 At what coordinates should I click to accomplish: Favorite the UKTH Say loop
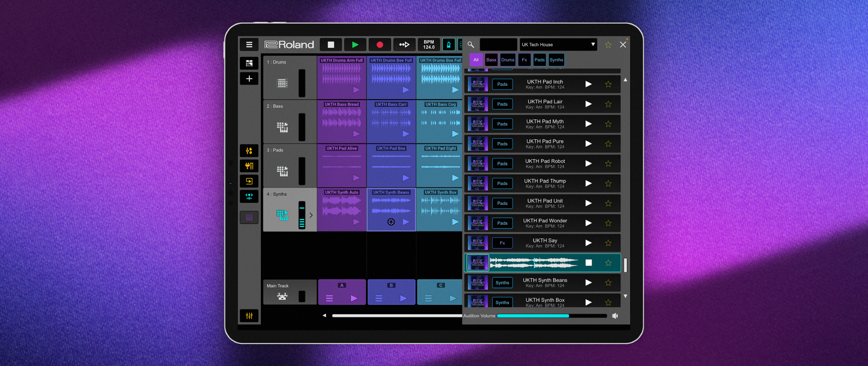click(x=608, y=243)
